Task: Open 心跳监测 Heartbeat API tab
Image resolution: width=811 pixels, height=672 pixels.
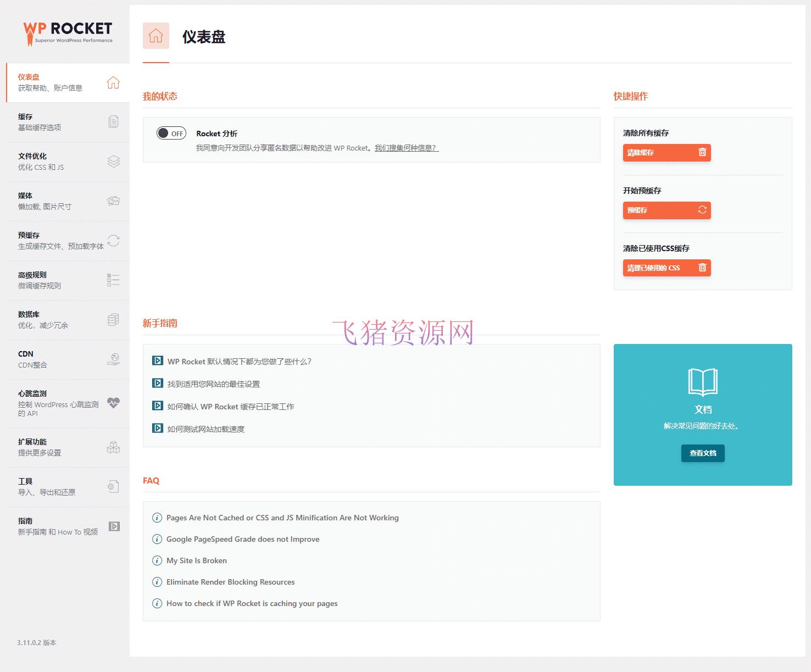Action: (x=68, y=403)
